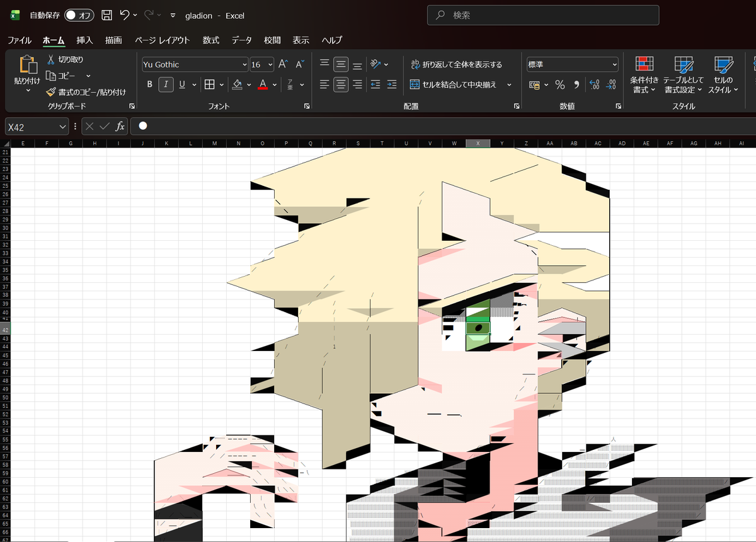Switch to the 表示 tab
Screen dimensions: 756x542
click(x=301, y=40)
